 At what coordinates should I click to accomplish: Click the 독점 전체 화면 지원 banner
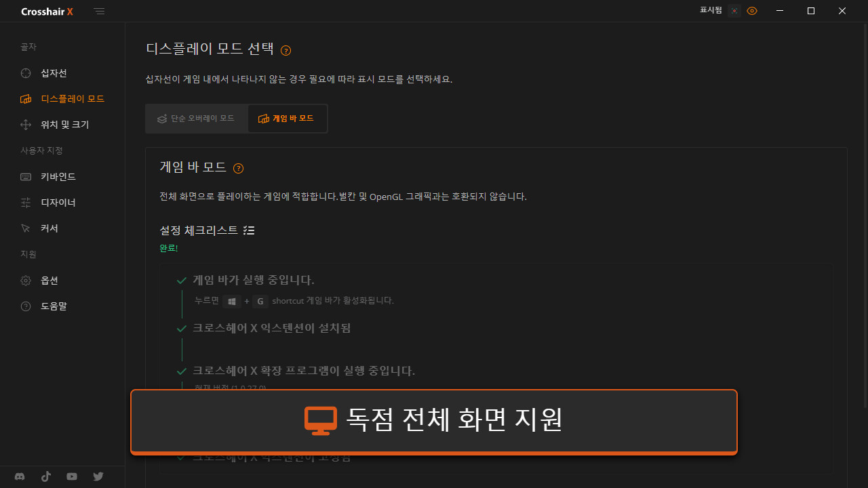433,421
